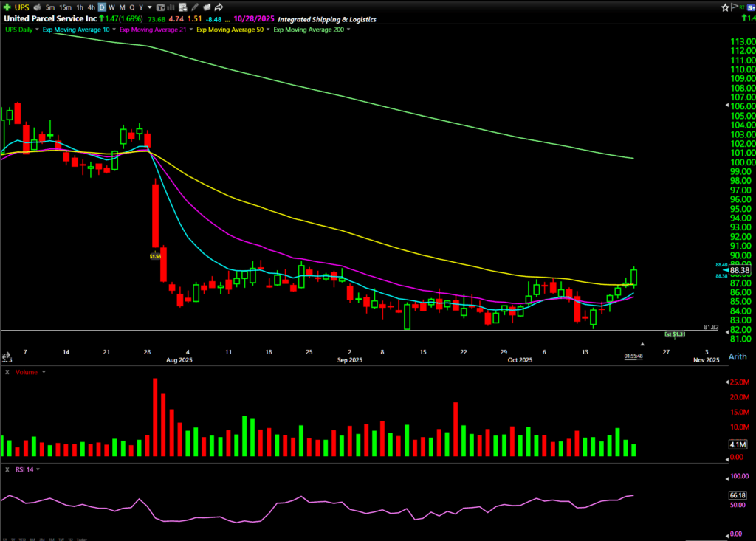
Task: Click the UPS ticker symbol text
Action: [21, 7]
